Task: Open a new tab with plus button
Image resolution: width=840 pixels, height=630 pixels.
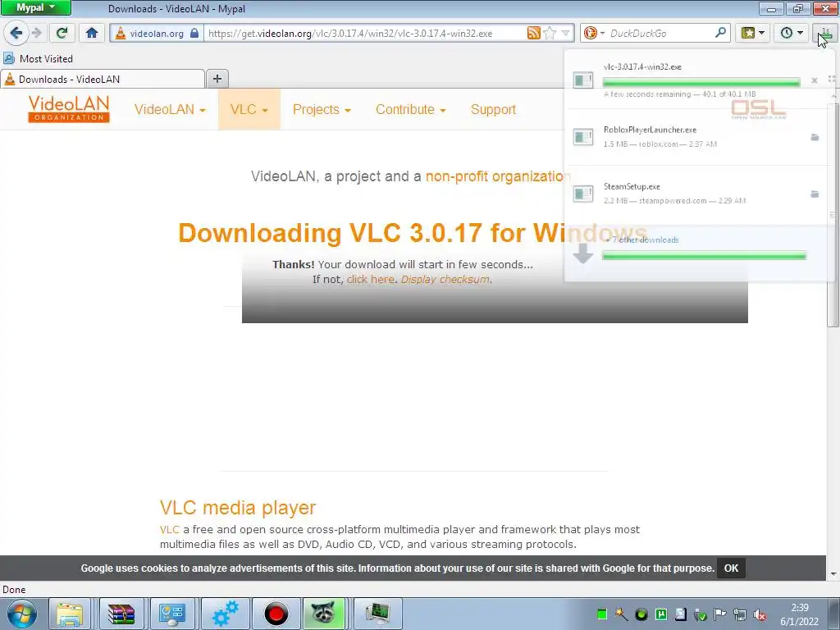Action: 217,80
